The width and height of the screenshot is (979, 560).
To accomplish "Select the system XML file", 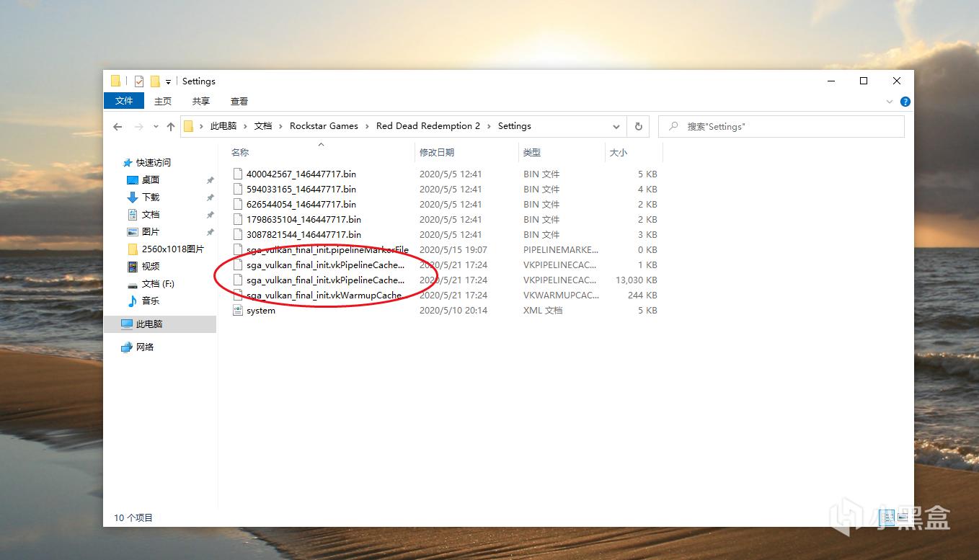I will point(261,311).
